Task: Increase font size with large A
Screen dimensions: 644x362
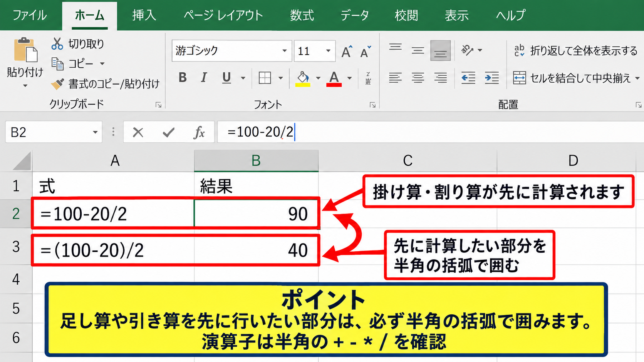Action: [x=347, y=51]
